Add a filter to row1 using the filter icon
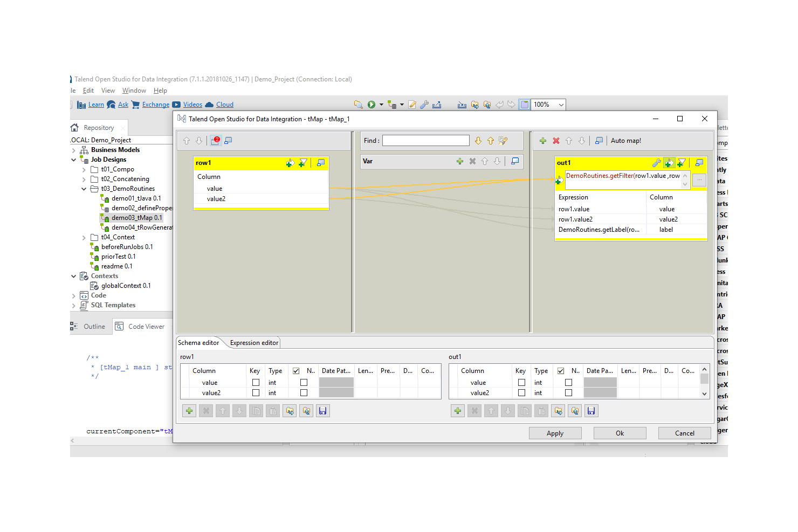This screenshot has height=532, width=798. (x=303, y=162)
